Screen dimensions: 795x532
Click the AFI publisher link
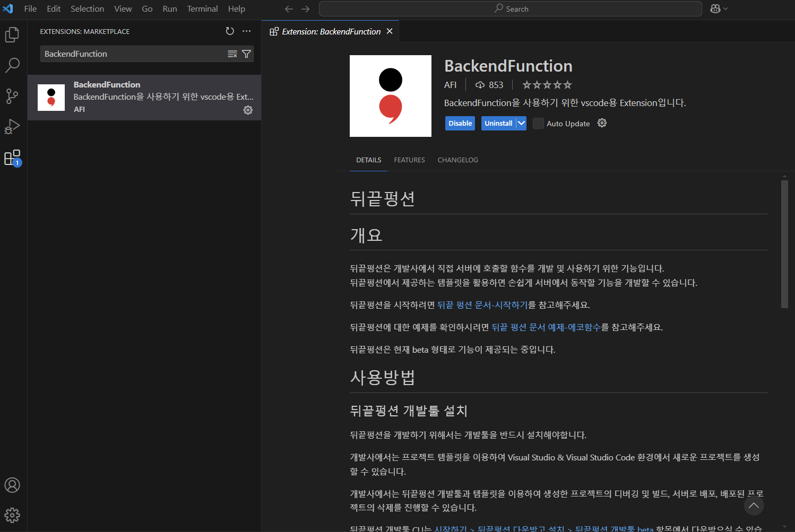pos(450,85)
